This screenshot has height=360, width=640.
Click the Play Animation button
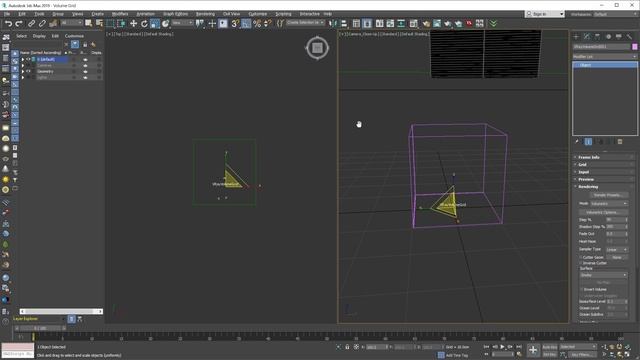click(x=502, y=347)
